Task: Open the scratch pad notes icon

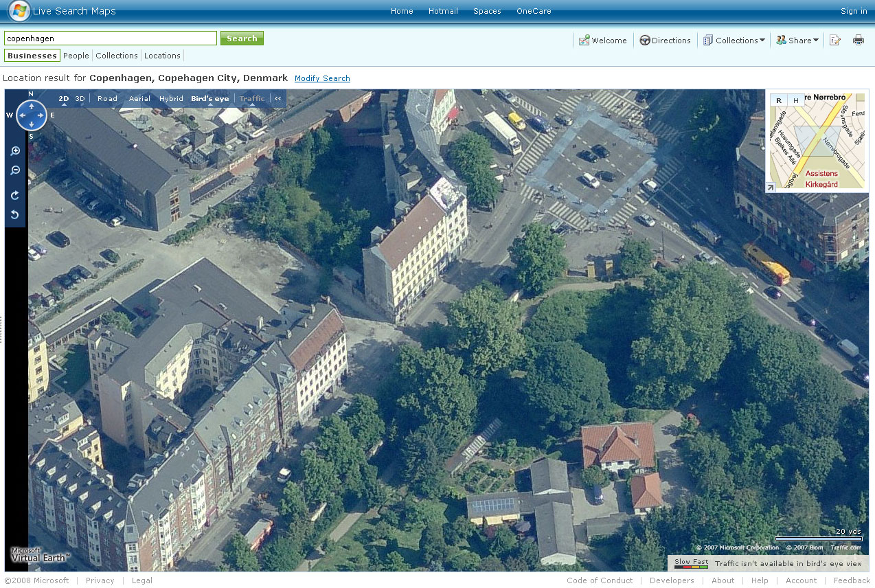Action: point(834,40)
